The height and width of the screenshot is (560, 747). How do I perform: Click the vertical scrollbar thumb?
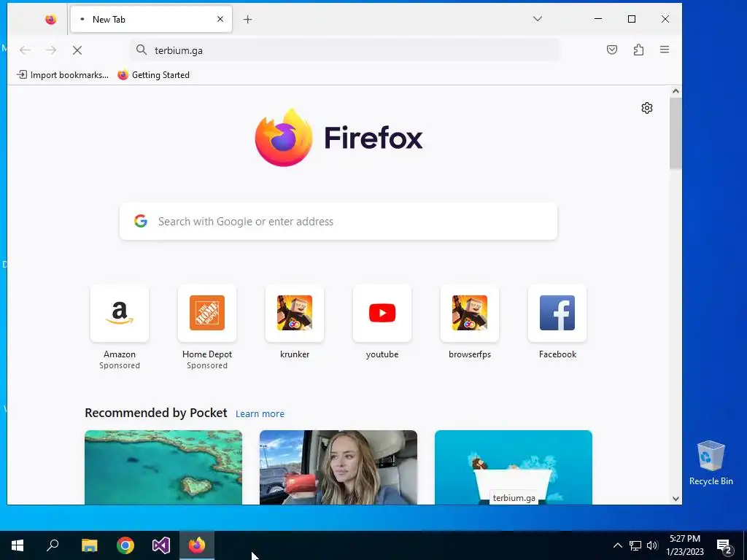point(676,133)
